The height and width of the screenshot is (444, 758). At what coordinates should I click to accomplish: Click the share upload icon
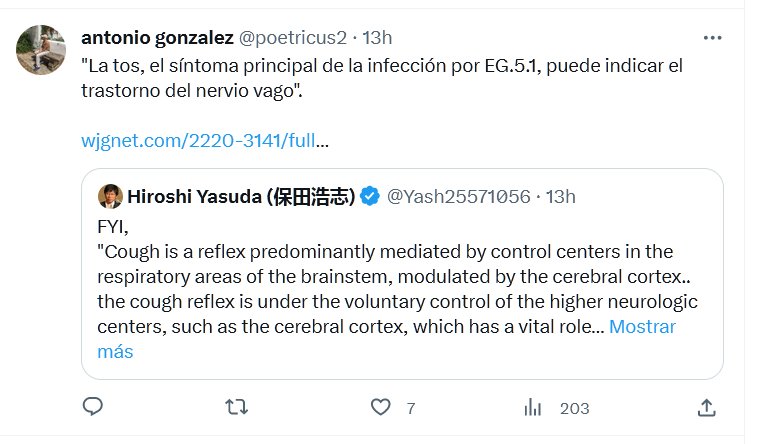706,407
